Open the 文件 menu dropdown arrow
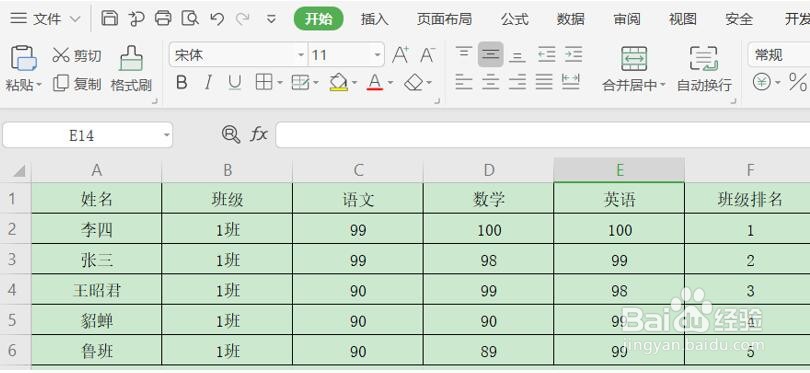The height and width of the screenshot is (373, 810). coord(75,19)
